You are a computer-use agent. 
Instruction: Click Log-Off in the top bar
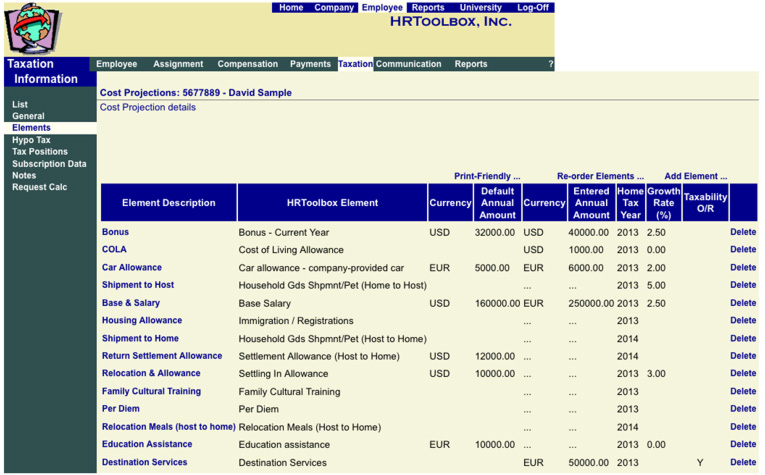click(x=531, y=7)
